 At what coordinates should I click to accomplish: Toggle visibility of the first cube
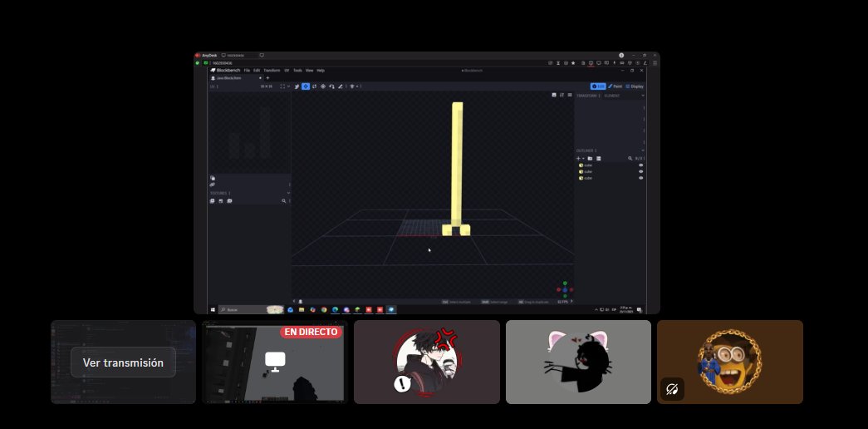click(x=641, y=165)
